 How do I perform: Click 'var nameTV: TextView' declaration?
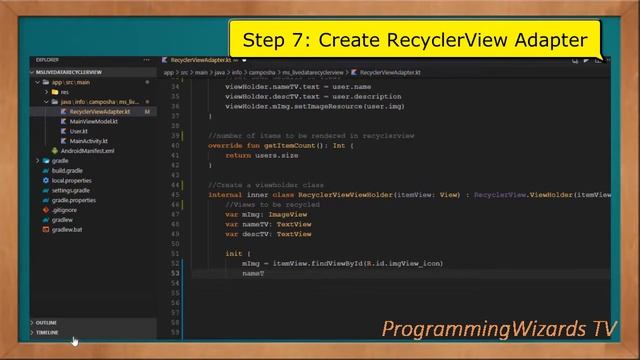(x=268, y=224)
